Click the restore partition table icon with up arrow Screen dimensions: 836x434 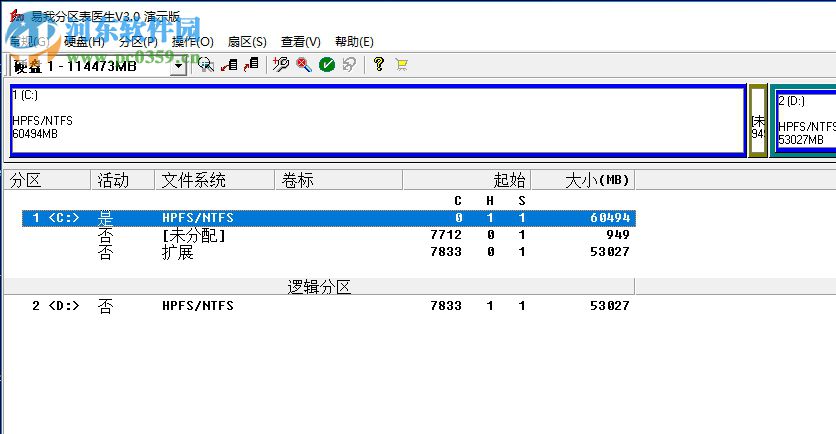pos(251,65)
